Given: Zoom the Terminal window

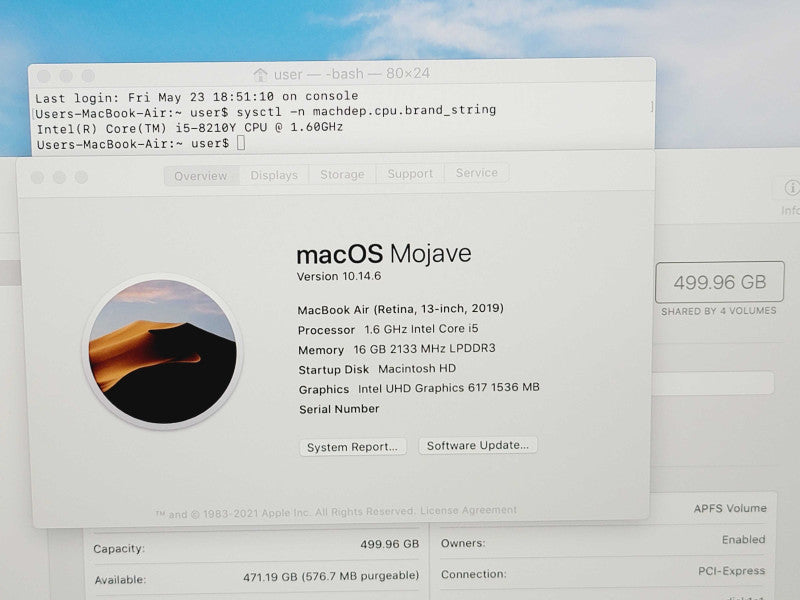Looking at the screenshot, I should (88, 76).
